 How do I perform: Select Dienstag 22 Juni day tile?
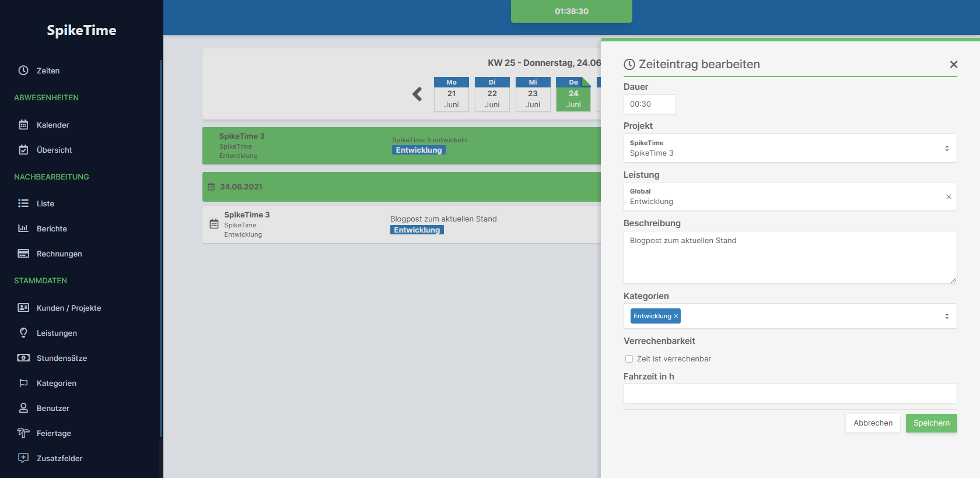click(x=492, y=94)
